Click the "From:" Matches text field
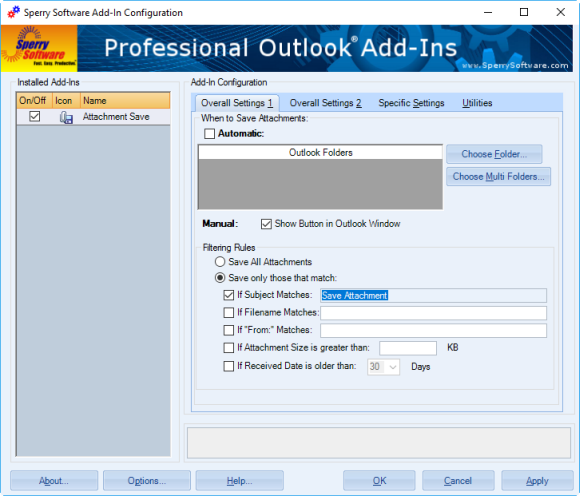Image resolution: width=580 pixels, height=496 pixels. click(433, 330)
